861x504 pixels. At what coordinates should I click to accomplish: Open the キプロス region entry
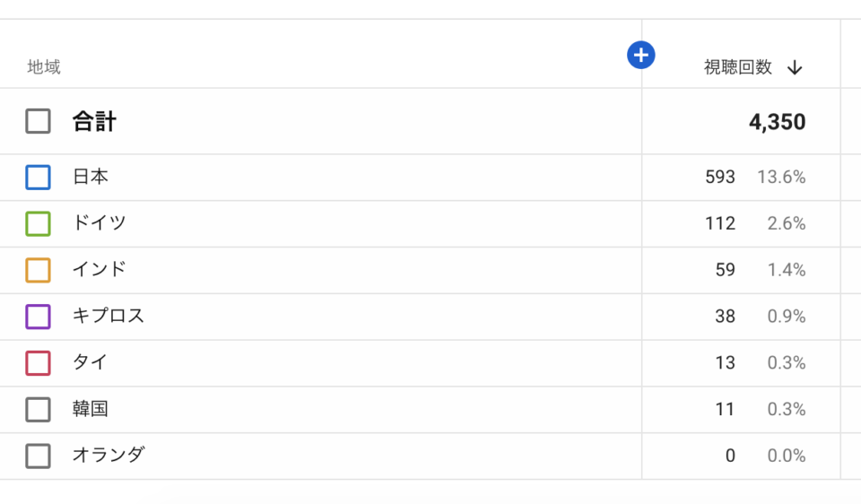click(109, 317)
